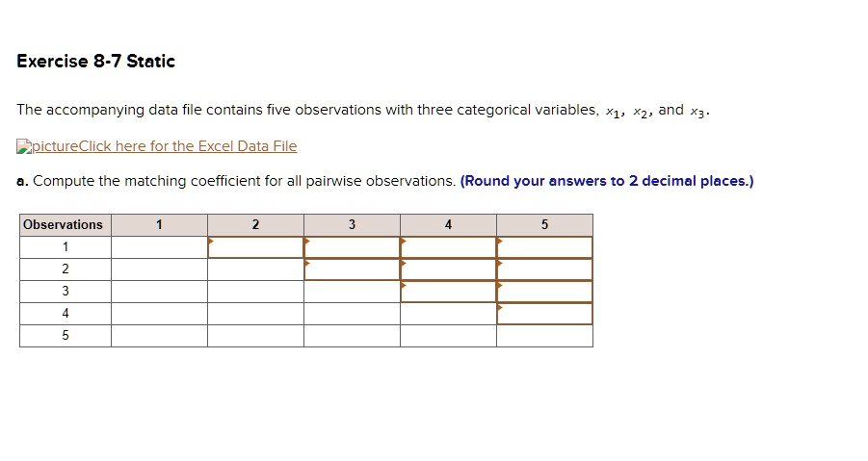This screenshot has height=461, width=868.
Task: Select input cell for observations 2 and 5
Action: click(544, 269)
